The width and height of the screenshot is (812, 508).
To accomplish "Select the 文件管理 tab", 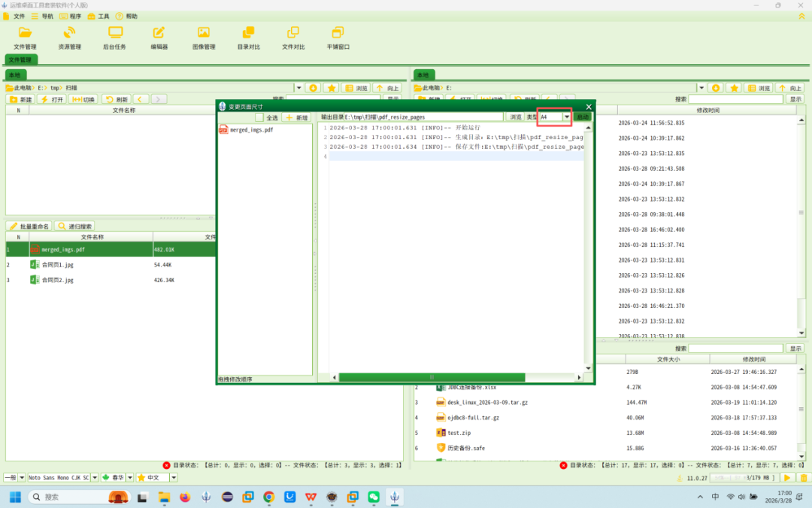I will [x=21, y=59].
